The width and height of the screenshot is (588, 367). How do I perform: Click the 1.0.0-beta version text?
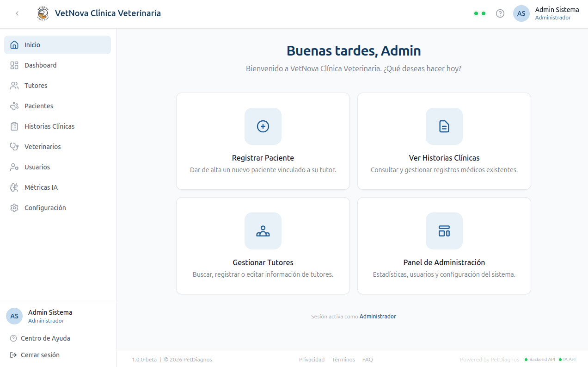pyautogui.click(x=144, y=360)
